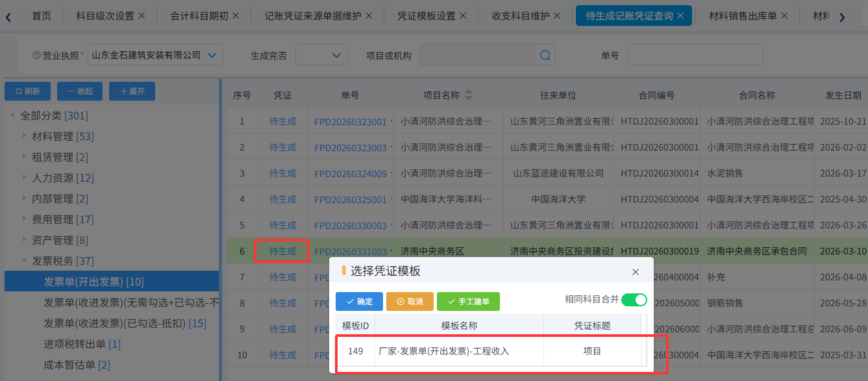This screenshot has width=868, height=381.
Task: Click the 刷新 button
Action: coord(28,92)
